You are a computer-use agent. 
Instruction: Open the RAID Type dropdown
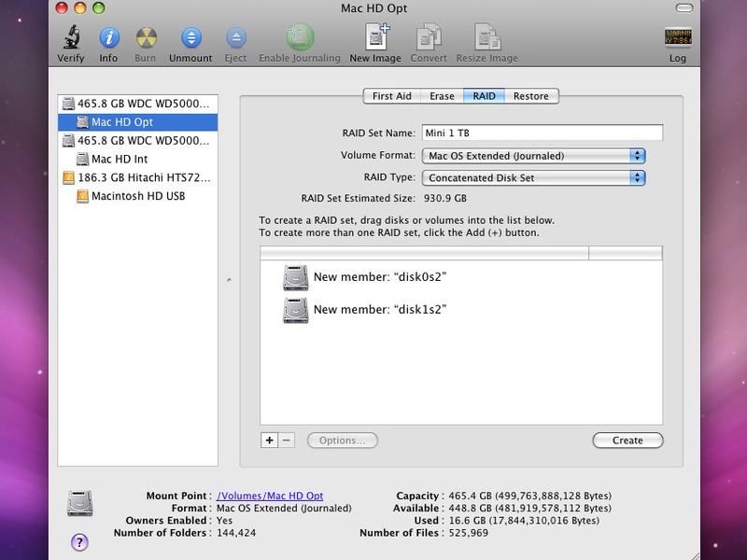click(x=533, y=177)
